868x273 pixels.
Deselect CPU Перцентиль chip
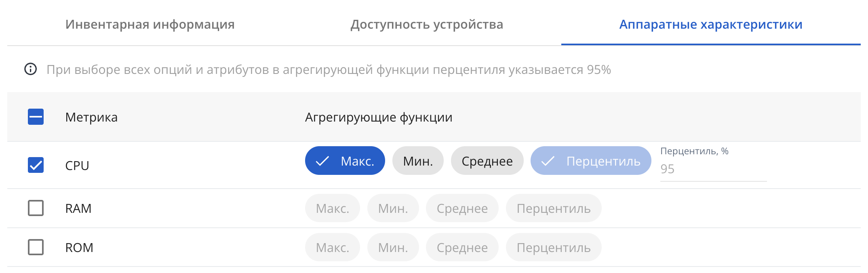[591, 161]
